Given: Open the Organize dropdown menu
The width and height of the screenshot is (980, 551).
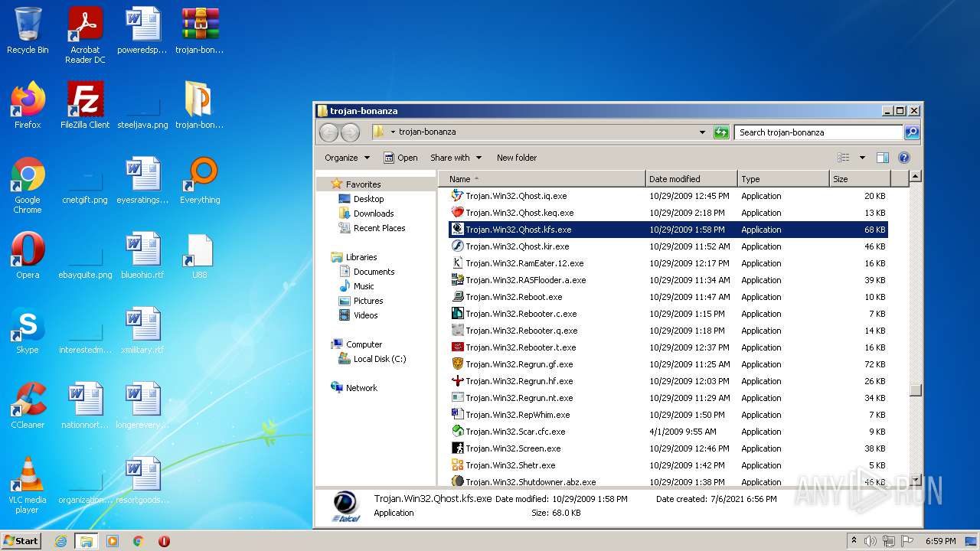Looking at the screenshot, I should tap(347, 158).
